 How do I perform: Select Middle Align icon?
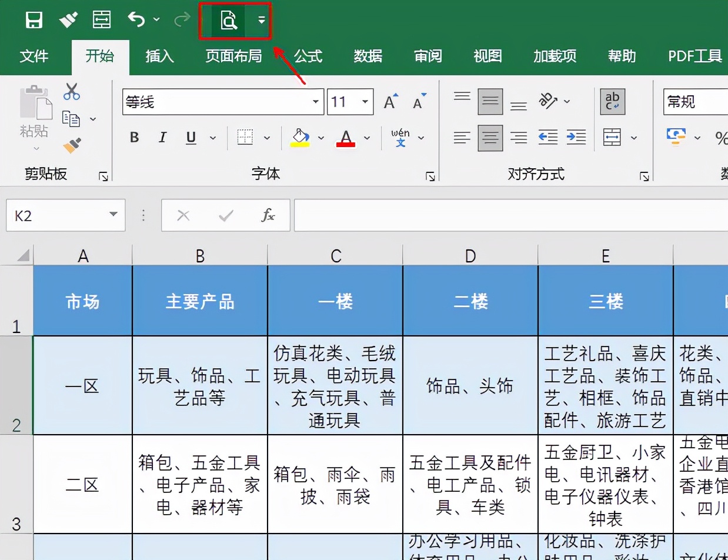[490, 102]
